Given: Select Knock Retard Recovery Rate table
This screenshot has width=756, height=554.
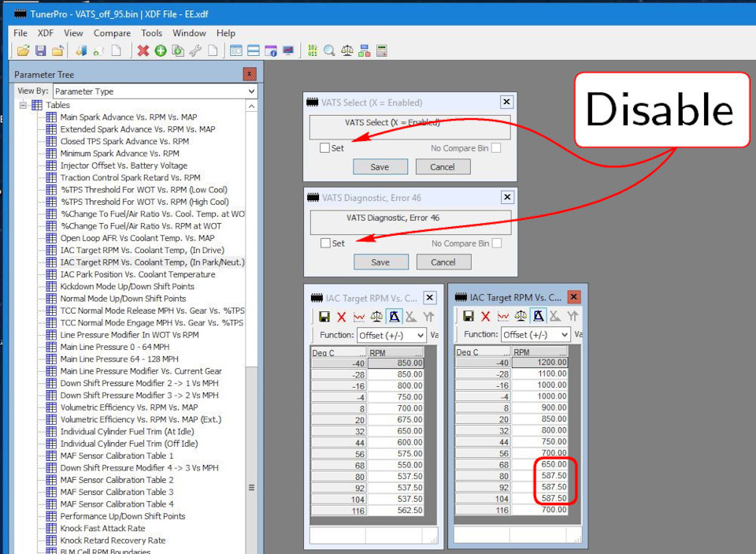Looking at the screenshot, I should pyautogui.click(x=113, y=540).
